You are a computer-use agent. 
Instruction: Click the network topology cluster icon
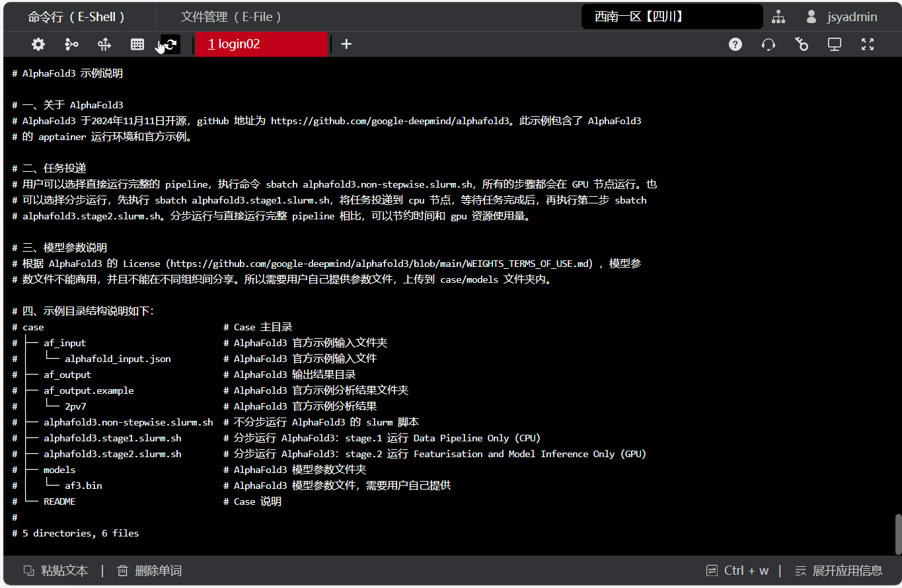coord(778,17)
